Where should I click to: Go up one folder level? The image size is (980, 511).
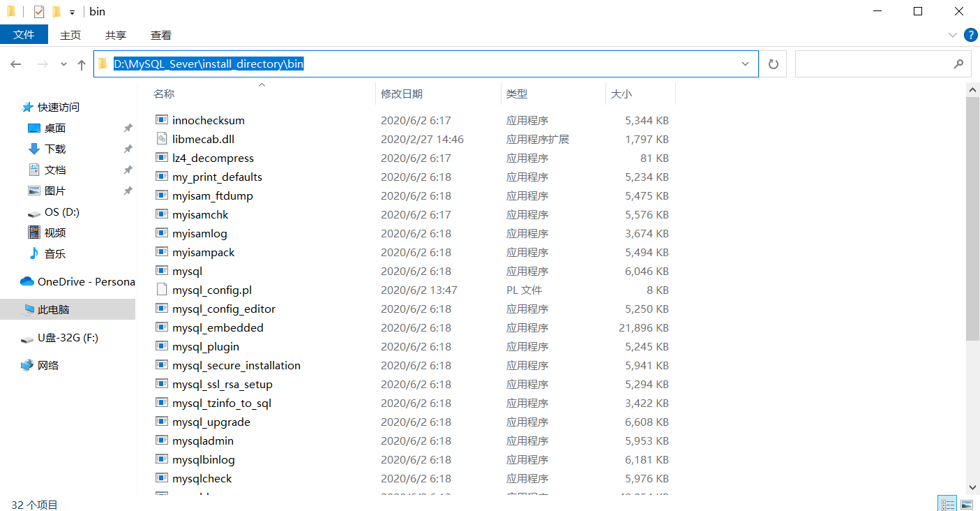pos(82,64)
